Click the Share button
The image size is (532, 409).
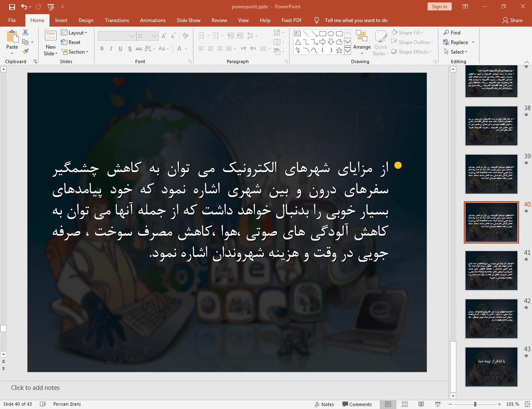[x=512, y=20]
